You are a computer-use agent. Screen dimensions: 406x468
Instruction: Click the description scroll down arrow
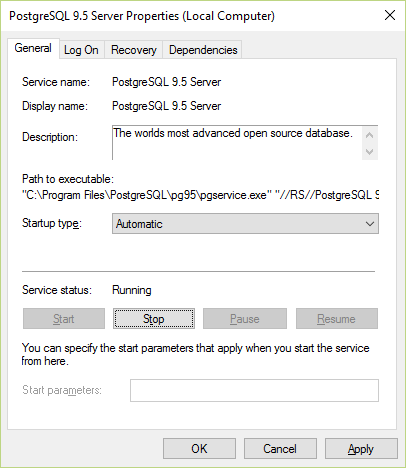(370, 152)
